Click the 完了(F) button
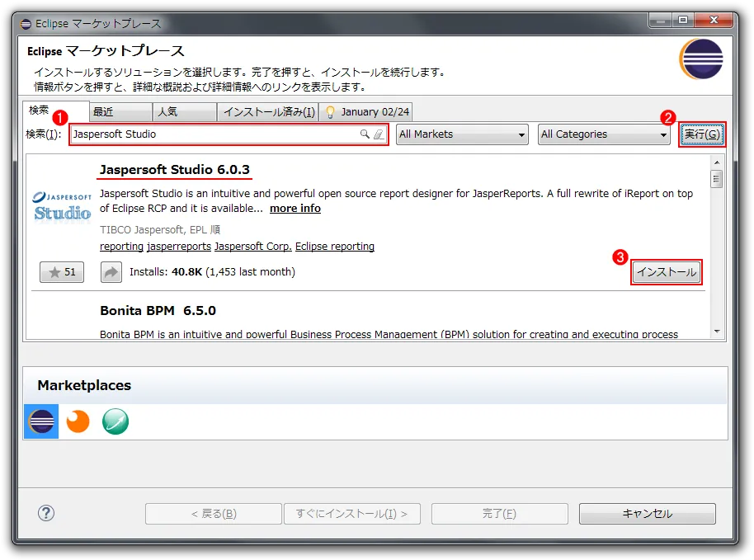754x560 pixels. click(x=500, y=514)
